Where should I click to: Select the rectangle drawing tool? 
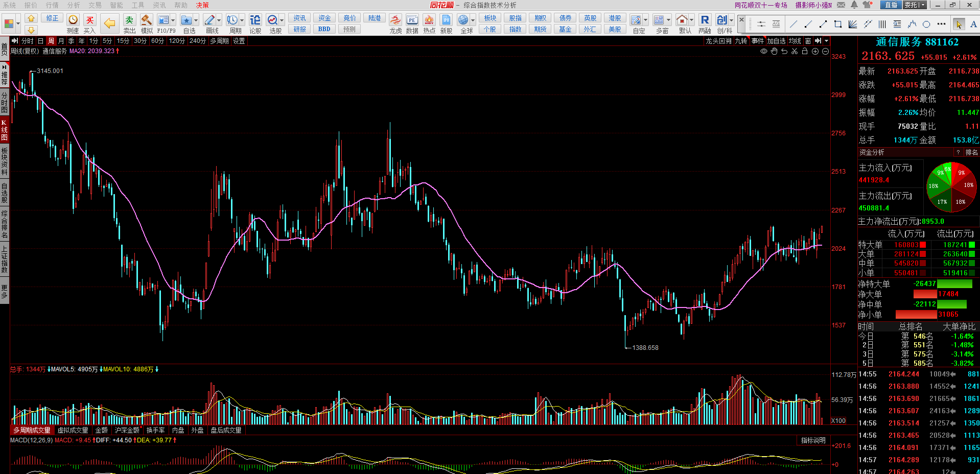click(838, 24)
